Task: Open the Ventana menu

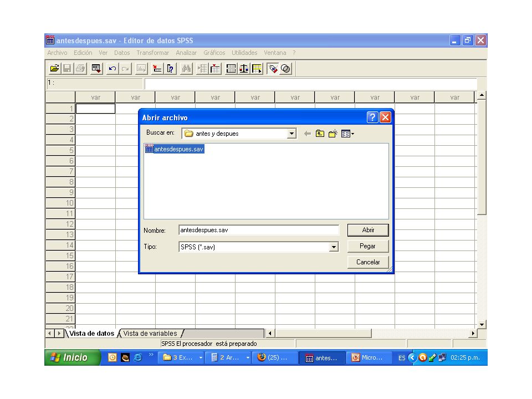Action: 275,53
